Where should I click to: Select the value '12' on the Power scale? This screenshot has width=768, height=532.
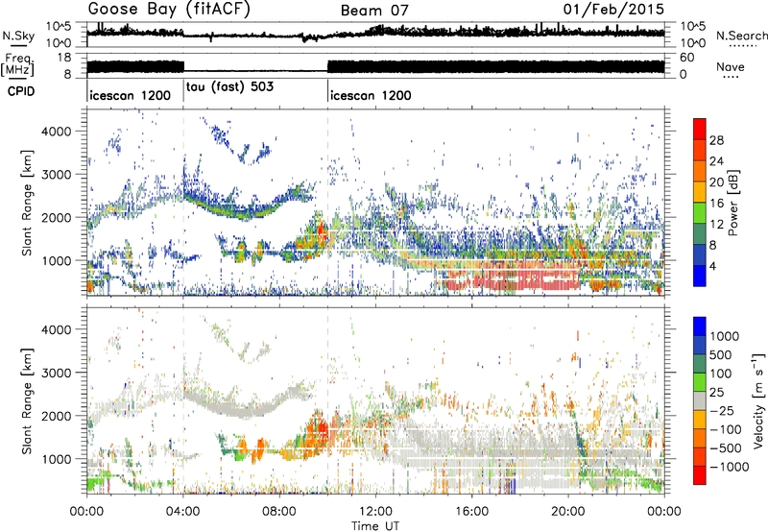[716, 225]
